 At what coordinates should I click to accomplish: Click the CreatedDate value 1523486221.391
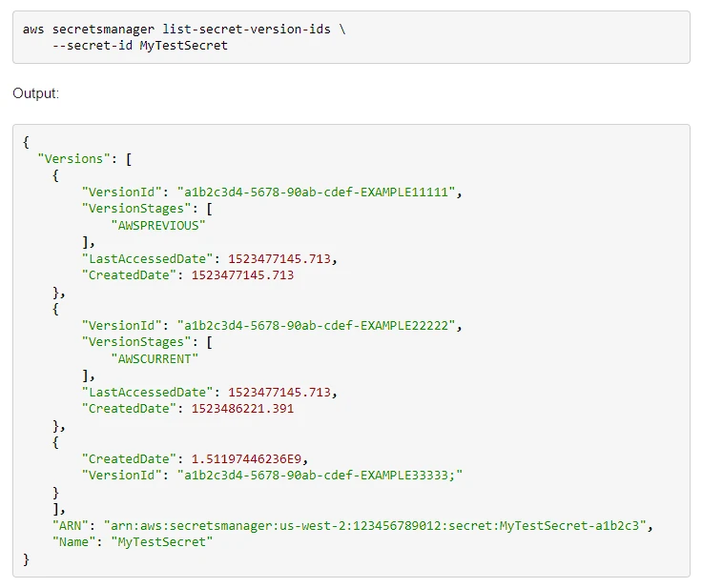(x=242, y=408)
